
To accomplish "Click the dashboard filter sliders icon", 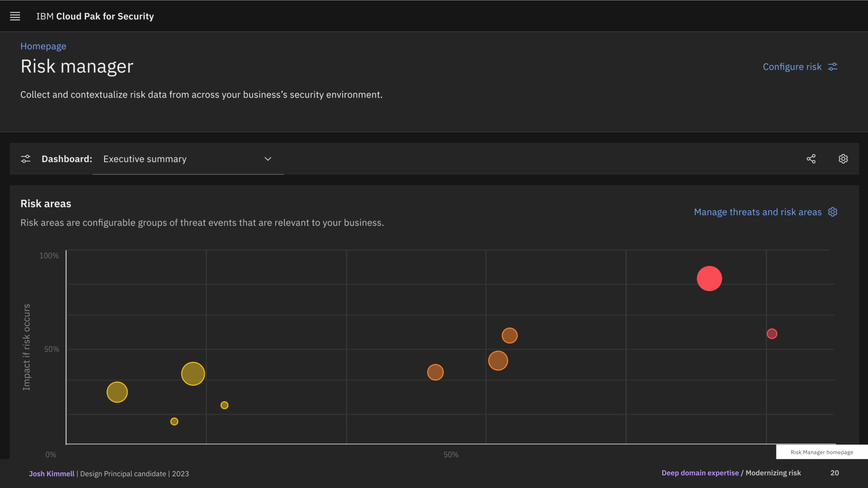I will (26, 159).
